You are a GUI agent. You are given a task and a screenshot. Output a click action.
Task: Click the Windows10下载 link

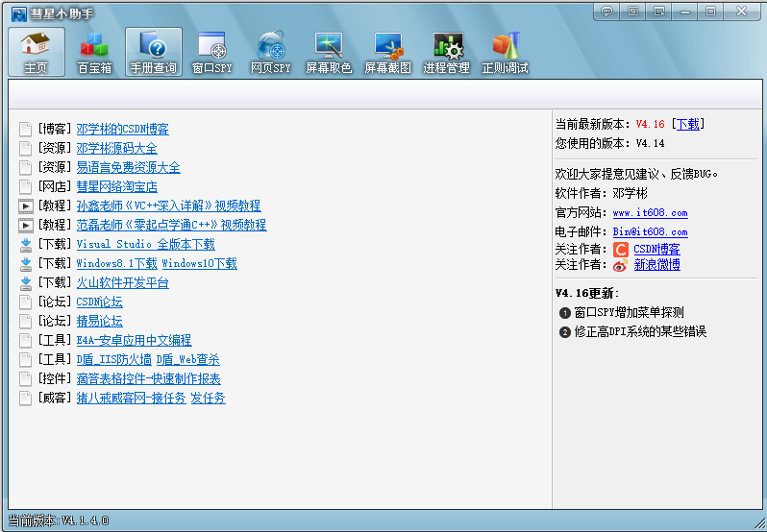point(200,263)
